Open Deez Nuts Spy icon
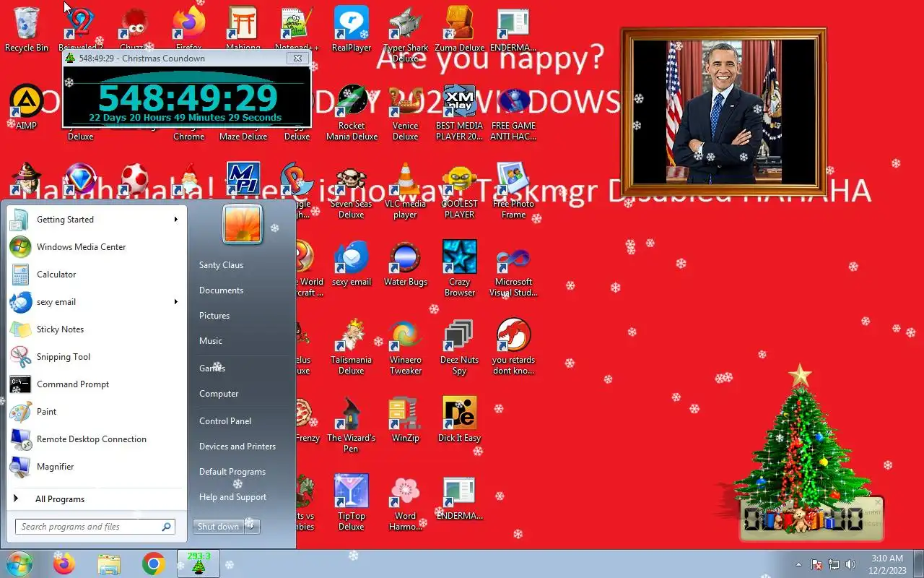This screenshot has width=924, height=578. [460, 347]
